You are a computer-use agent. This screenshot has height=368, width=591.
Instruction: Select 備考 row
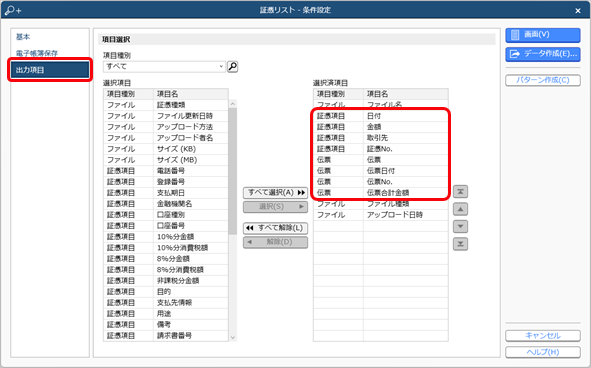(x=166, y=324)
